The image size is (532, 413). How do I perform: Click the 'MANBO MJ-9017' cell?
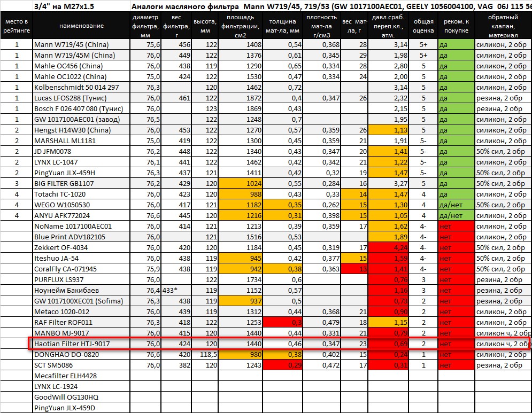click(81, 333)
